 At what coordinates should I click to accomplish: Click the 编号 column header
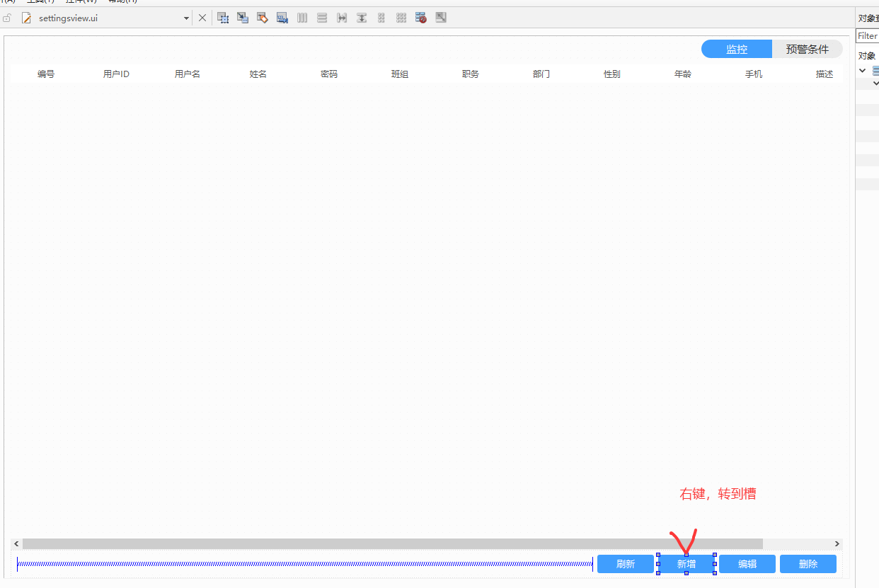point(46,74)
